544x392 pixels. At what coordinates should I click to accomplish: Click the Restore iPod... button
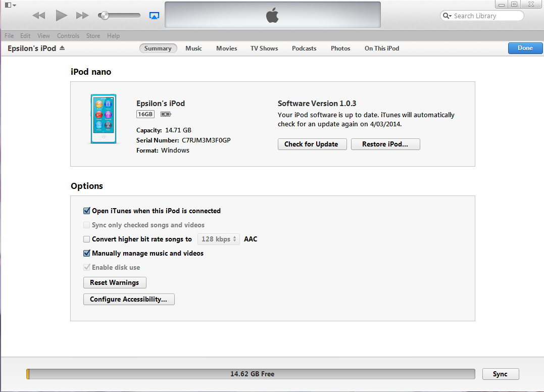coord(385,144)
